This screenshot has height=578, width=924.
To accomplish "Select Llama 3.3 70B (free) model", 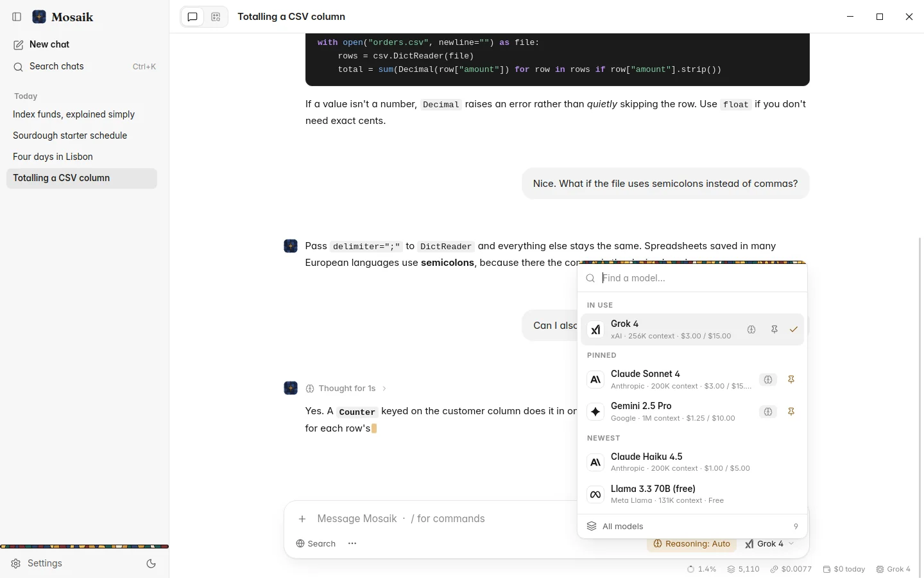I will 692,495.
